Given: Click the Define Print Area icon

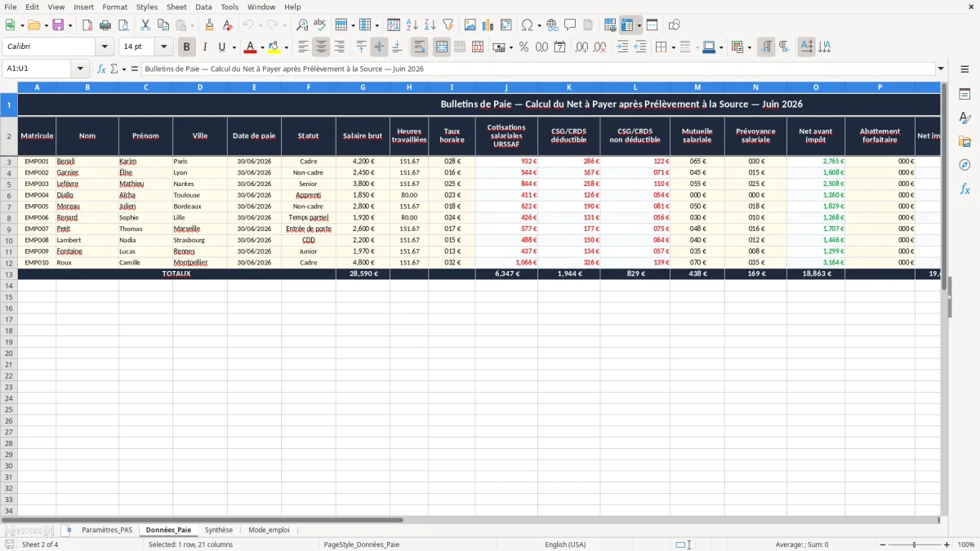Looking at the screenshot, I should [x=610, y=25].
